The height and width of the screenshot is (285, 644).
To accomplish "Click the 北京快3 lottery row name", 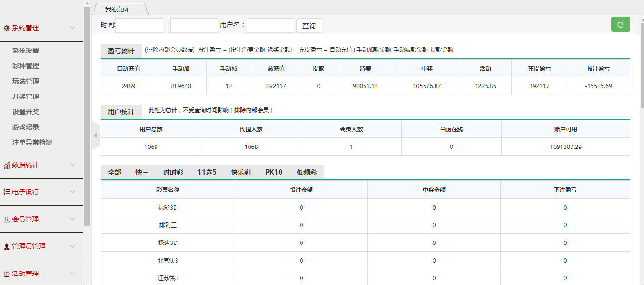I will [168, 261].
